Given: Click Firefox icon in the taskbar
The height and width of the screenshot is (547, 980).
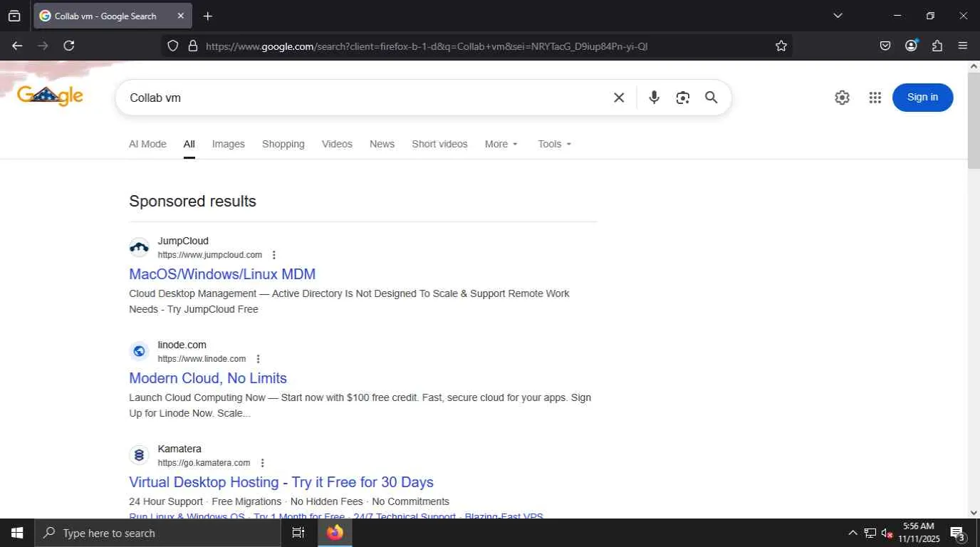Looking at the screenshot, I should coord(335,533).
